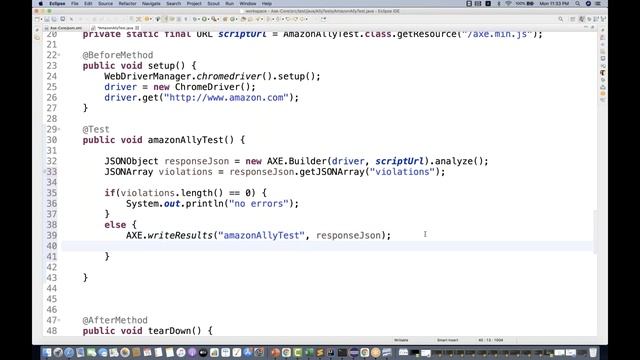Click line number 35 in the gutter
Image resolution: width=640 pixels, height=360 pixels.
pos(51,193)
